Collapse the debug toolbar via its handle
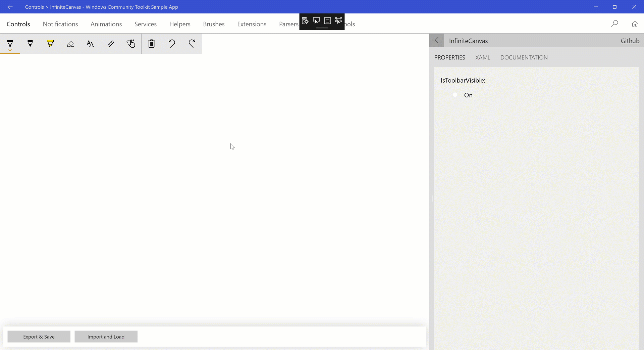644x350 pixels. (x=322, y=28)
